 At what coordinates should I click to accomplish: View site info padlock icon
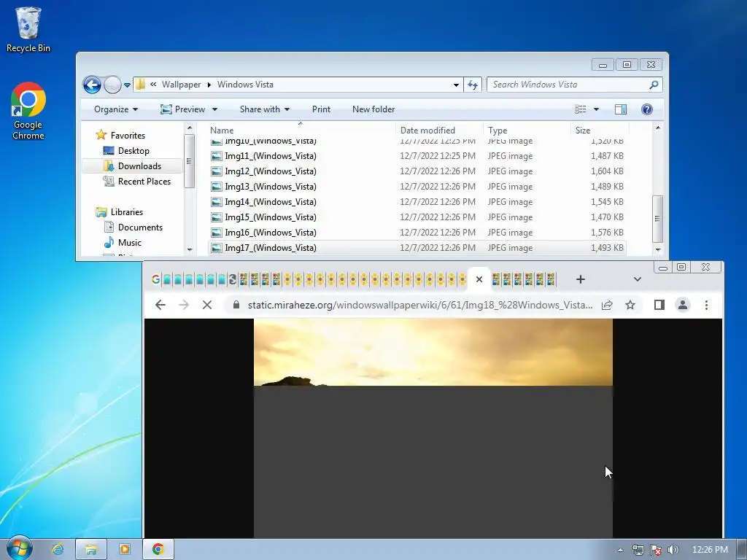coord(236,305)
